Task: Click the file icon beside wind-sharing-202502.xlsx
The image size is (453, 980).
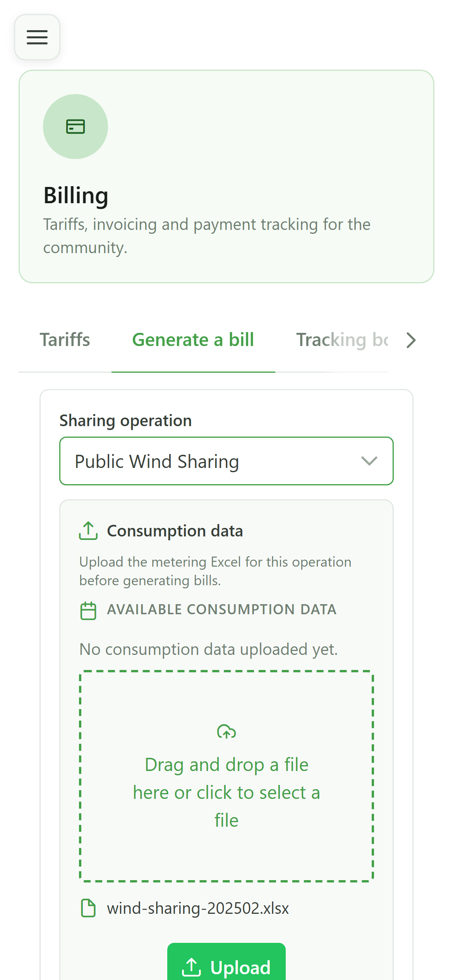Action: [88, 908]
